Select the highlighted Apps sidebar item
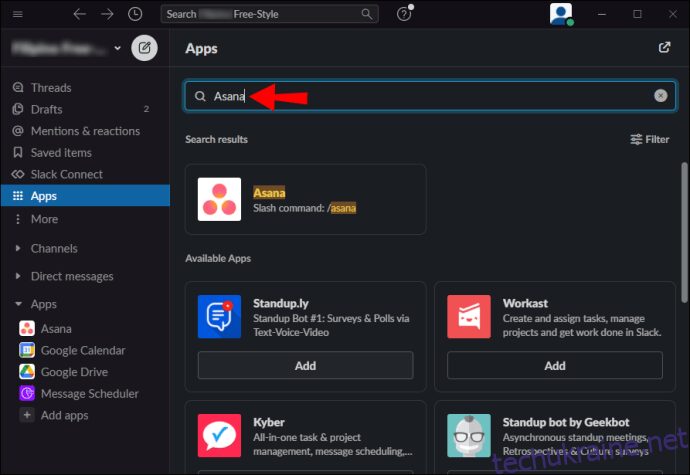This screenshot has width=690, height=475. click(x=85, y=196)
